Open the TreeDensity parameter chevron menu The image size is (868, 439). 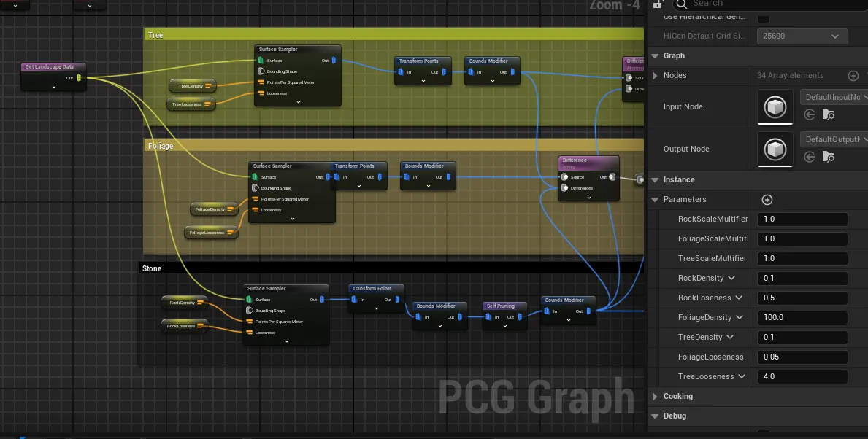pos(730,337)
